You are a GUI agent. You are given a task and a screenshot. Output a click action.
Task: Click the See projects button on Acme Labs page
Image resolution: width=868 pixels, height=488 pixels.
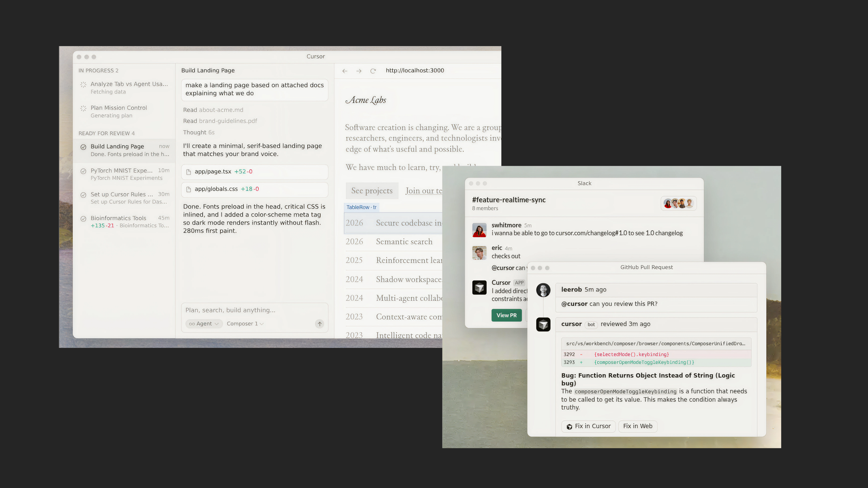point(372,191)
